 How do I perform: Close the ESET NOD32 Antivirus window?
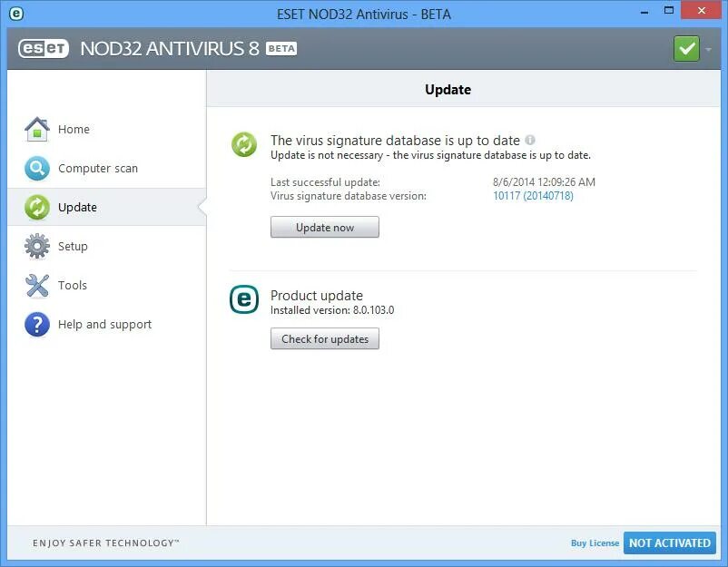[x=701, y=10]
